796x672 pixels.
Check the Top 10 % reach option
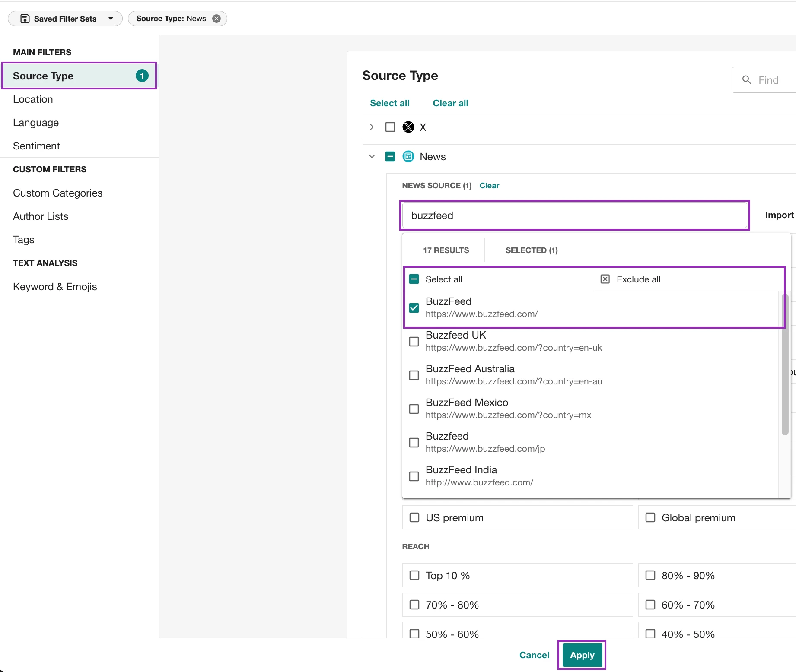(414, 575)
